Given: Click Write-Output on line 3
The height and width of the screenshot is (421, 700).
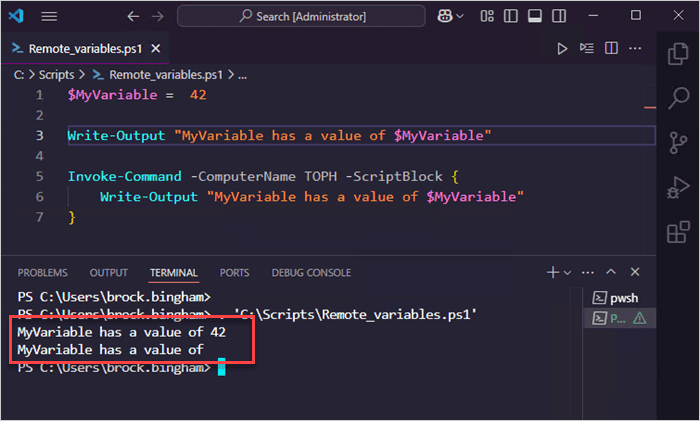Looking at the screenshot, I should pyautogui.click(x=116, y=135).
